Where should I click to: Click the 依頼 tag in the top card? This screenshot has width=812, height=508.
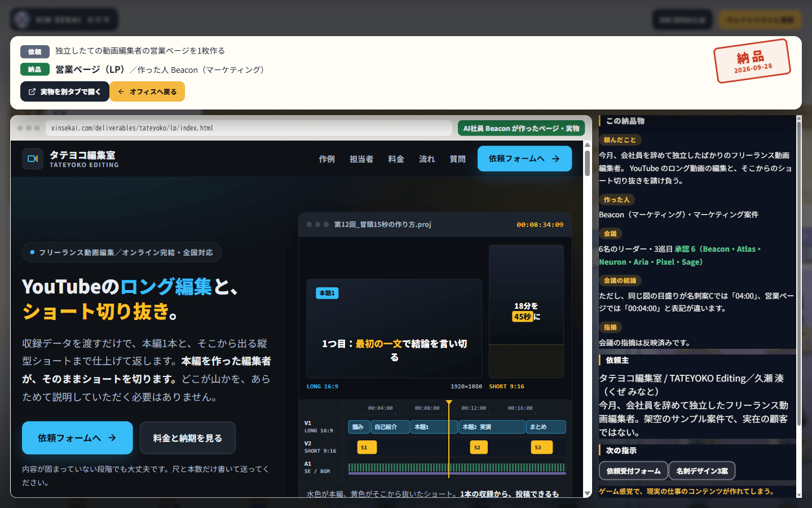35,52
